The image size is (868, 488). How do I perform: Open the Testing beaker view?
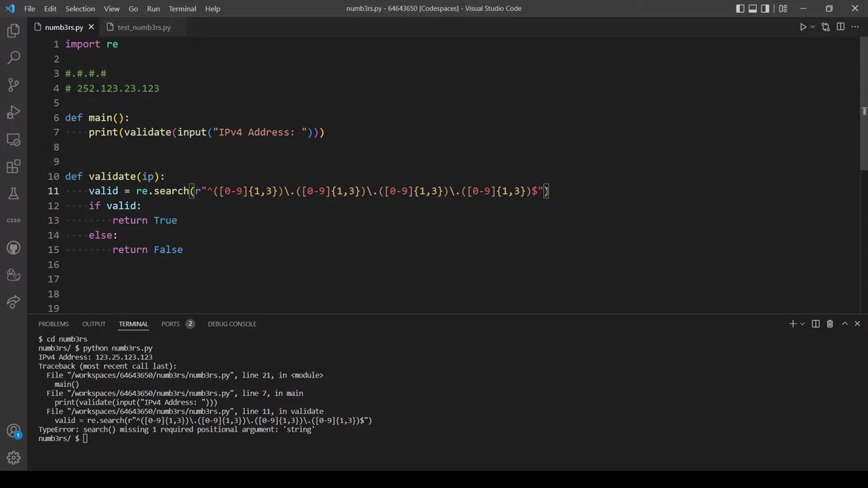(x=14, y=193)
